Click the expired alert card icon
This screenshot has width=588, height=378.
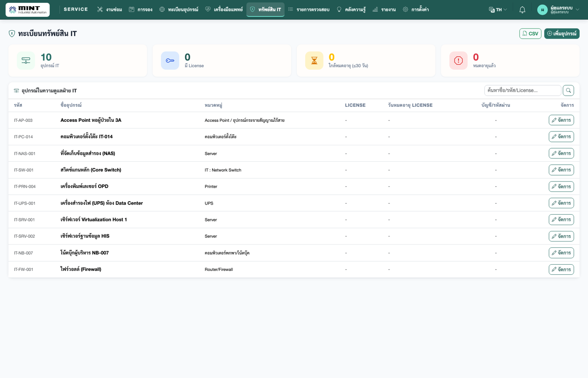tap(458, 60)
